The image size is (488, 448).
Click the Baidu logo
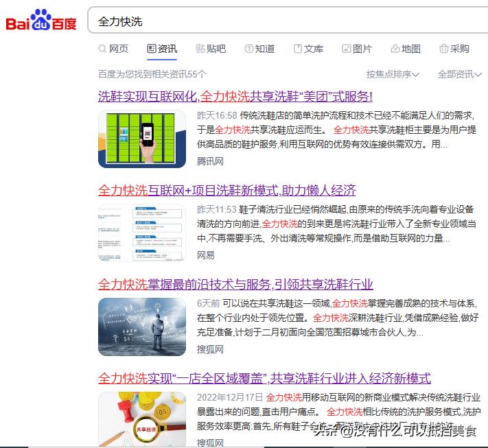point(41,20)
